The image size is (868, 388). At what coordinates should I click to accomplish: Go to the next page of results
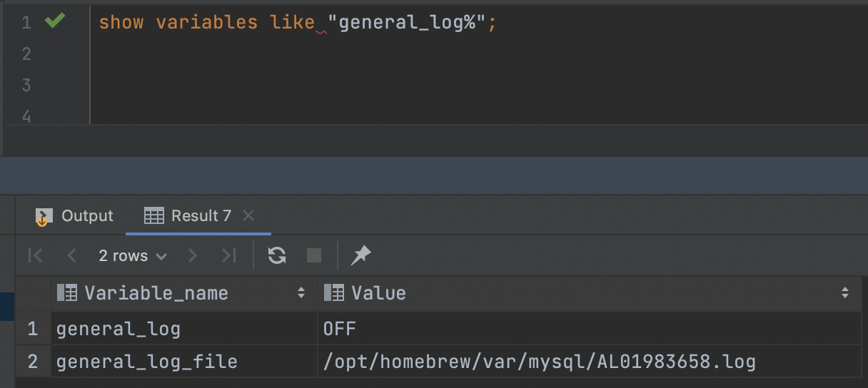[192, 255]
